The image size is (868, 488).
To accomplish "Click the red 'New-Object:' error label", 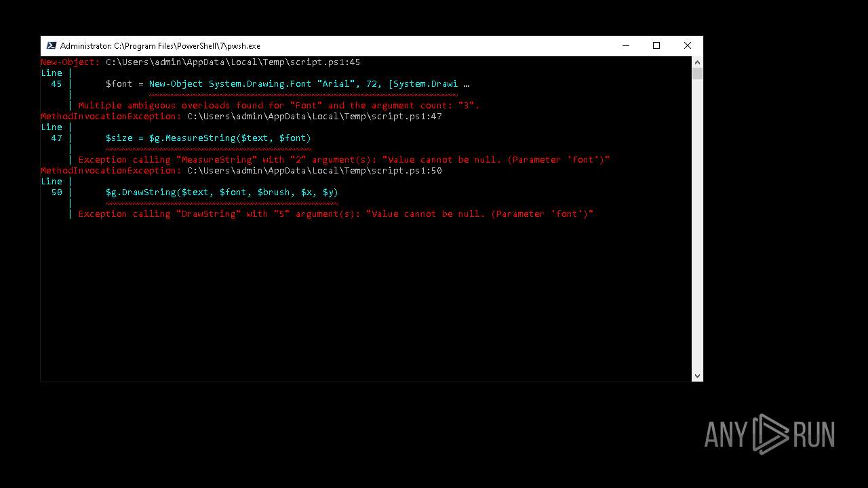I will pyautogui.click(x=71, y=62).
